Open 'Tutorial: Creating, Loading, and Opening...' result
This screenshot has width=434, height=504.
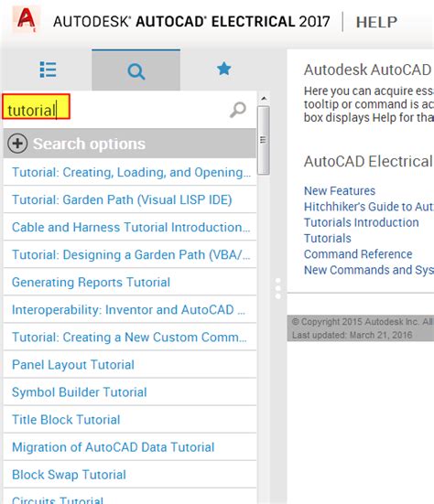pos(130,172)
